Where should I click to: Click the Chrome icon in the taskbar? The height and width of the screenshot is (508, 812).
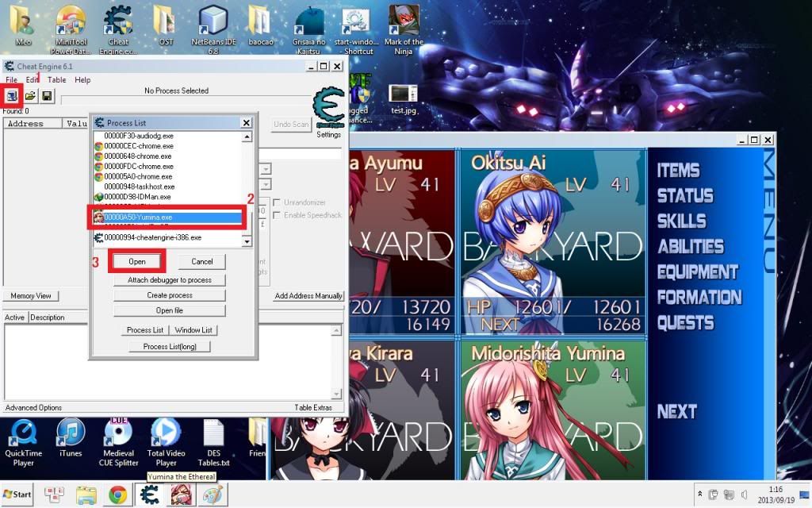[118, 495]
